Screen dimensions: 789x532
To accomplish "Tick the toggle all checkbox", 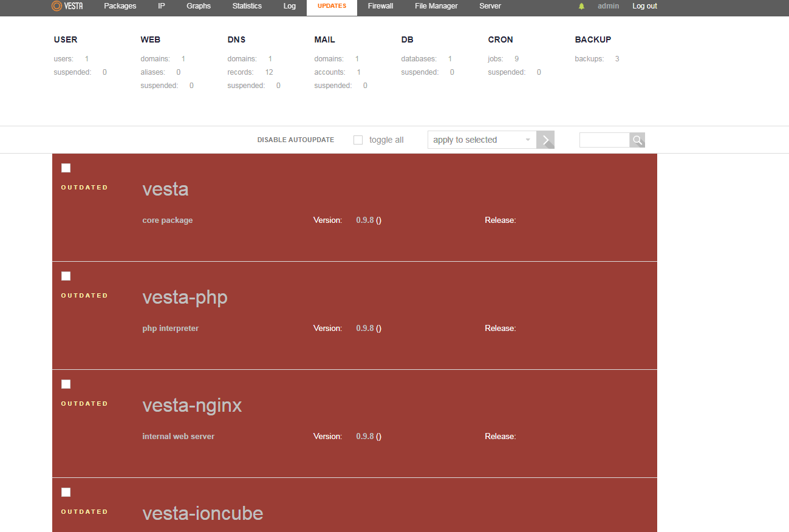I will (358, 140).
